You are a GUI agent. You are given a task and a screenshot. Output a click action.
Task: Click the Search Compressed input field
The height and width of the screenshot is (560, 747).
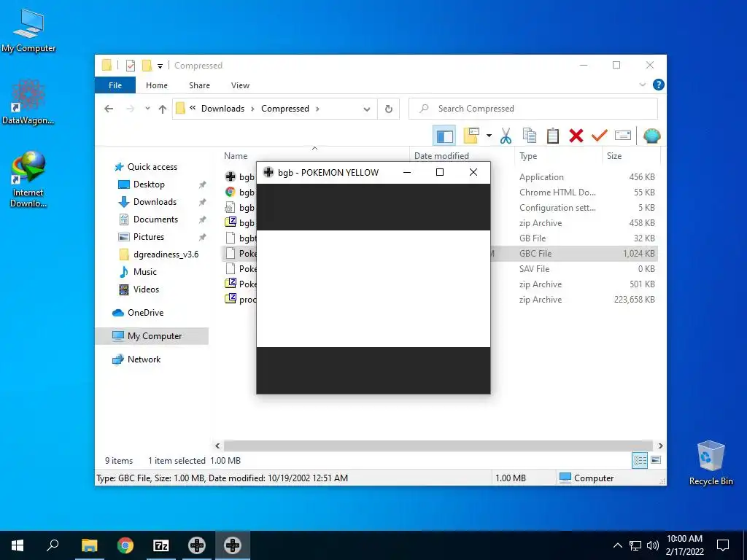[533, 109]
